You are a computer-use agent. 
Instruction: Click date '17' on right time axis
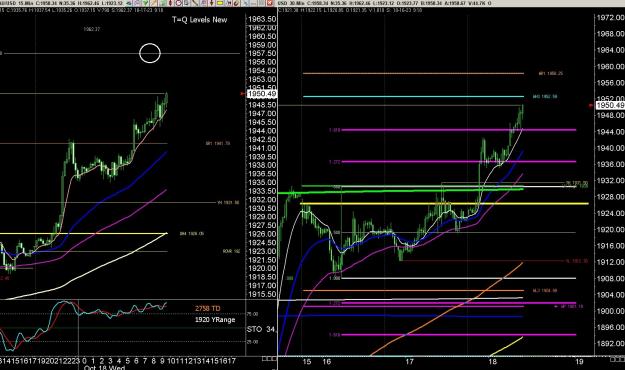click(x=409, y=362)
